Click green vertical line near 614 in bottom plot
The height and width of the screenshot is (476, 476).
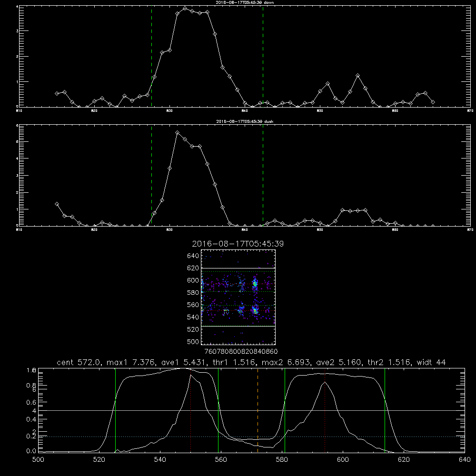[x=385, y=410]
